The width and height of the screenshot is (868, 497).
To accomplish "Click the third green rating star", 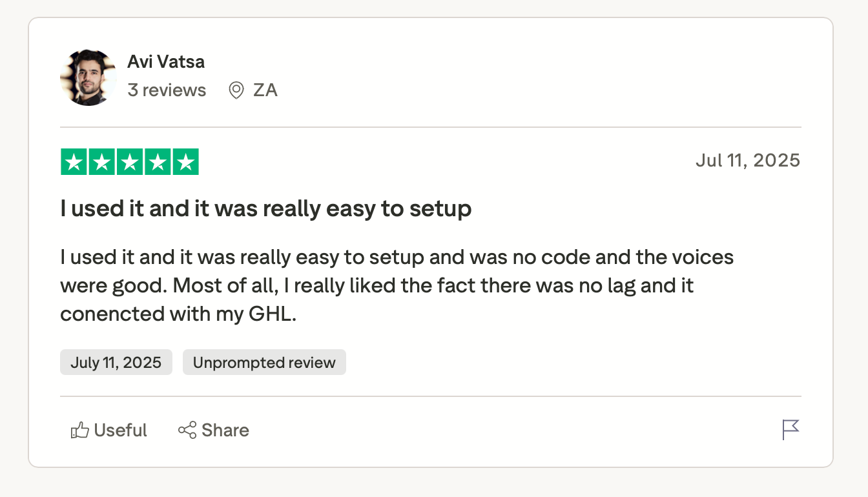I will [x=130, y=162].
